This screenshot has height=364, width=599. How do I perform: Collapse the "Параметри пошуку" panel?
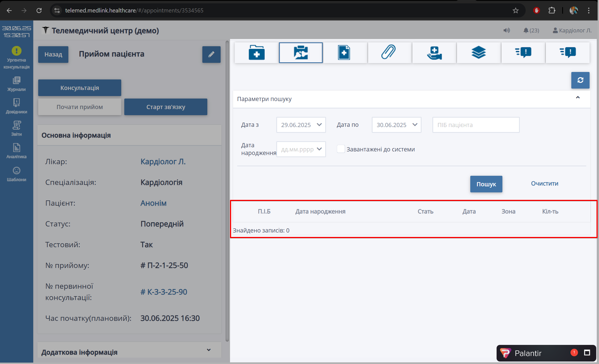click(x=578, y=97)
